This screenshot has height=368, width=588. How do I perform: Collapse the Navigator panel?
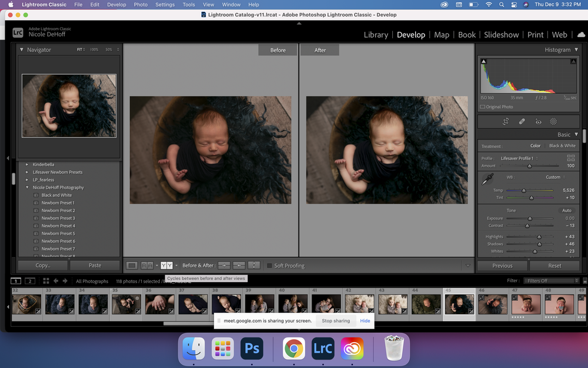tap(22, 49)
